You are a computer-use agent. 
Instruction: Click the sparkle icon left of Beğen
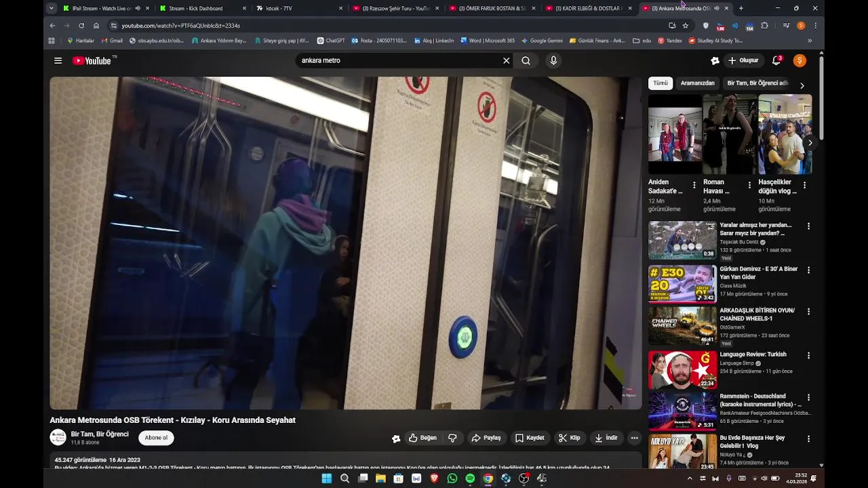click(x=396, y=439)
